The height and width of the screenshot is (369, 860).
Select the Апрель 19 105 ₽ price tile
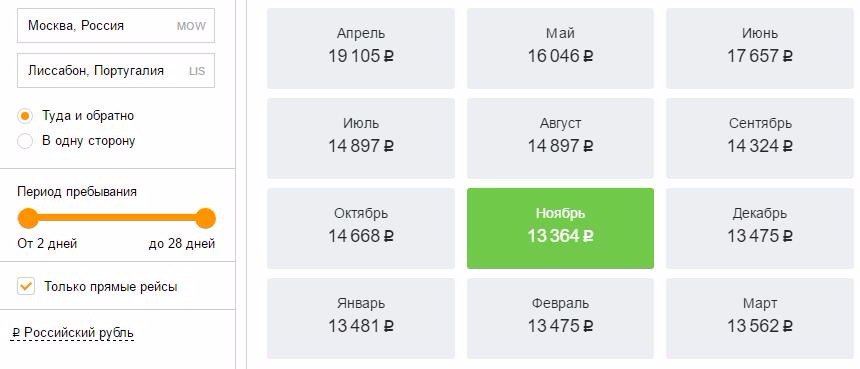point(360,48)
